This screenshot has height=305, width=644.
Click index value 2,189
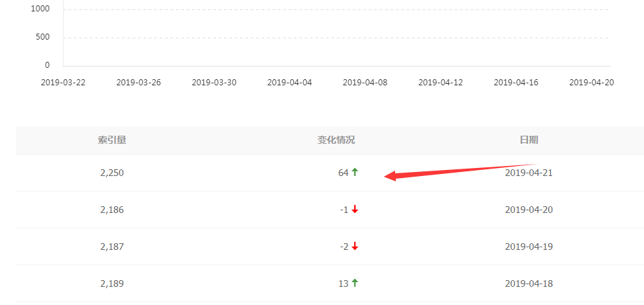tap(112, 284)
